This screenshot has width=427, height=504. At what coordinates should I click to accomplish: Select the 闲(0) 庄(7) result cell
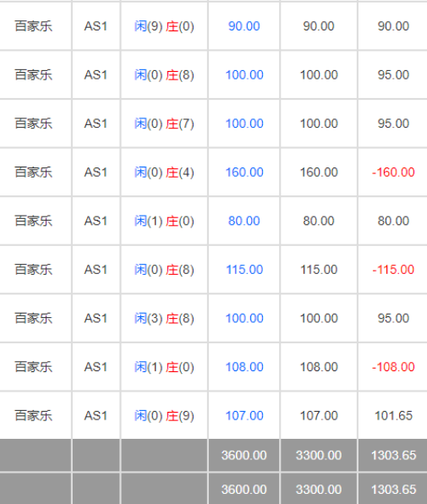[164, 123]
